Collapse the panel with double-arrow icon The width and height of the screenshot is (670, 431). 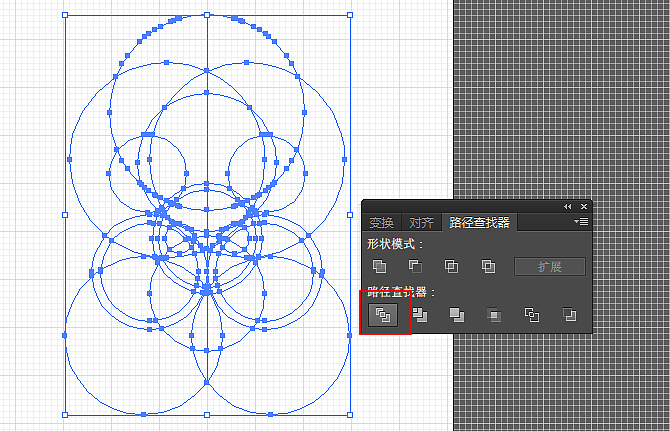point(567,207)
